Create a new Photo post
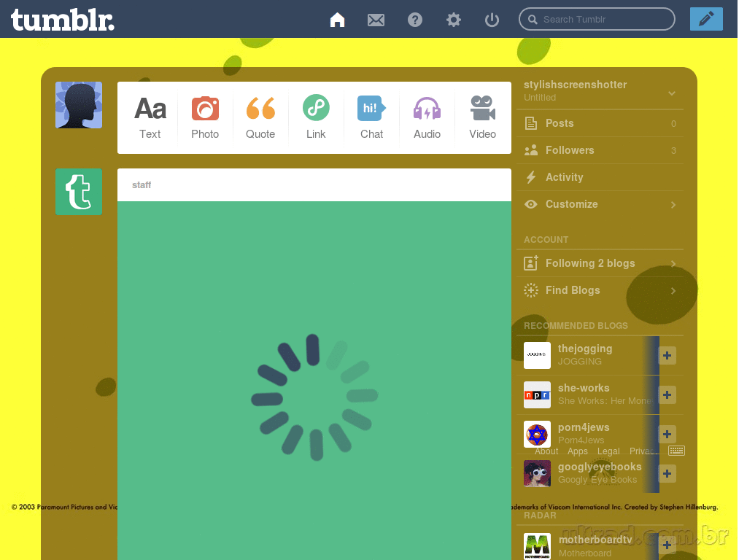 (205, 117)
